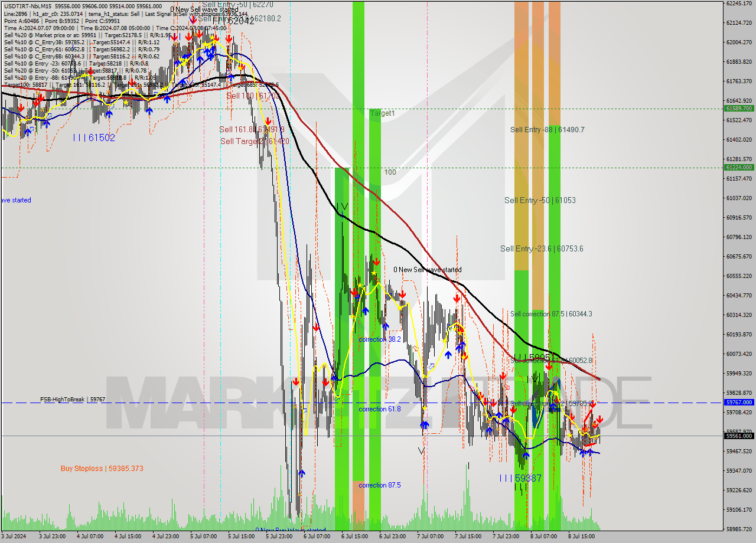Click the 61763.270 price axis value
The image size is (756, 543).
pos(739,81)
